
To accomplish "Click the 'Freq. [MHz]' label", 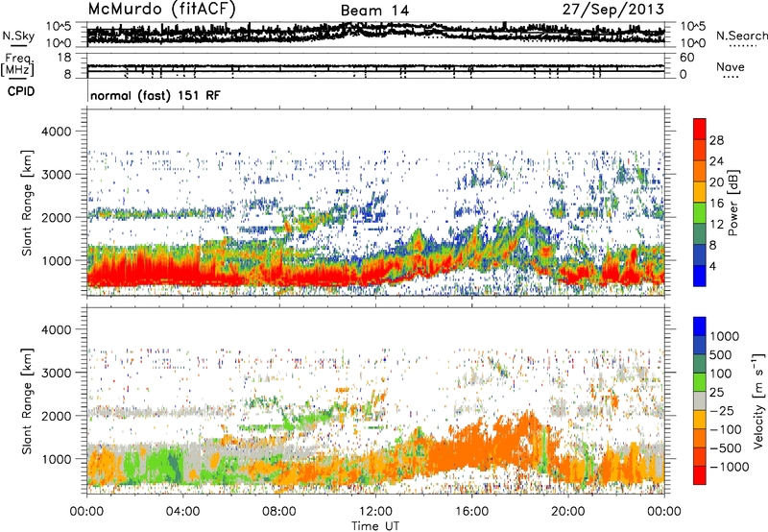I will pos(17,65).
